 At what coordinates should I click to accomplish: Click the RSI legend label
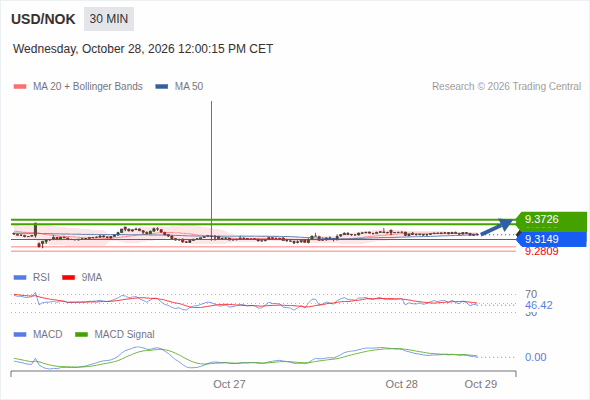coord(41,277)
